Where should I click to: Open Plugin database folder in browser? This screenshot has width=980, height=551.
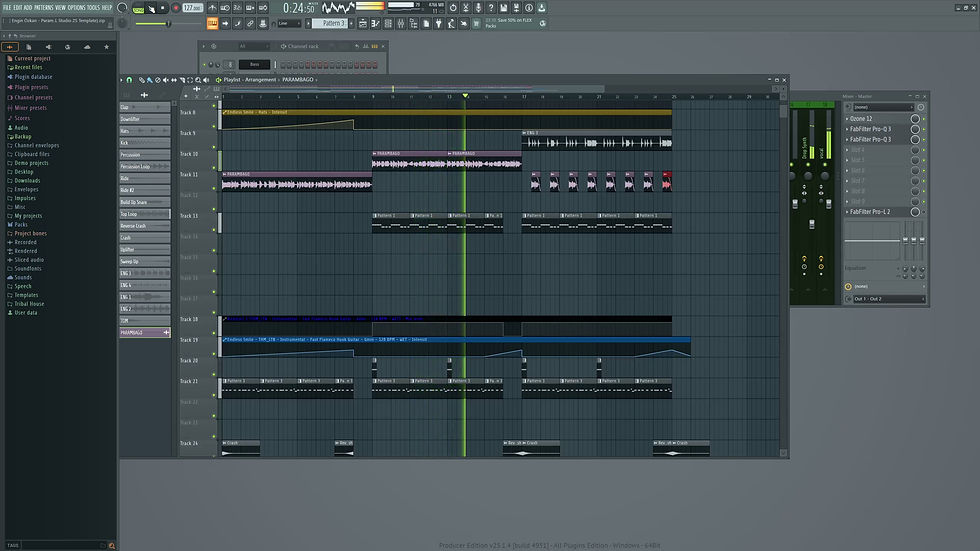point(33,77)
